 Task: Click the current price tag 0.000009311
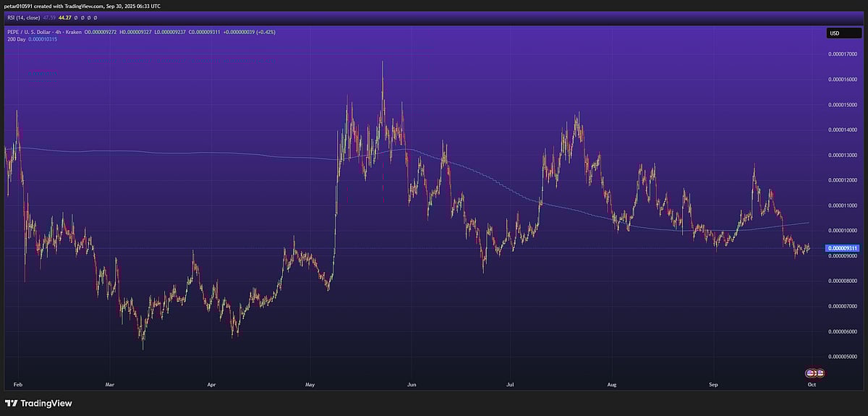pyautogui.click(x=842, y=248)
